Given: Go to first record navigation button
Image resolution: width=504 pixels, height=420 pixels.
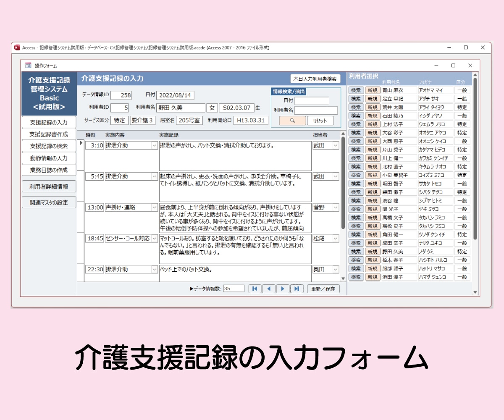Looking at the screenshot, I should click(255, 289).
